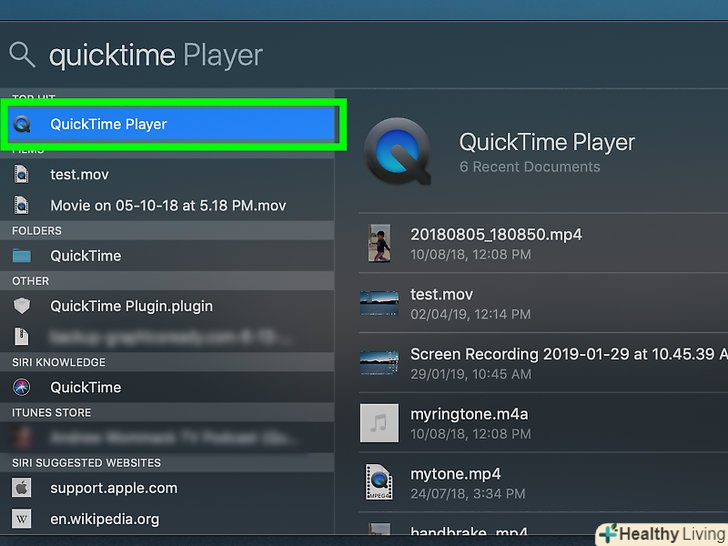
Task: Click thumbnail of test.mov recent document
Action: pos(379,303)
